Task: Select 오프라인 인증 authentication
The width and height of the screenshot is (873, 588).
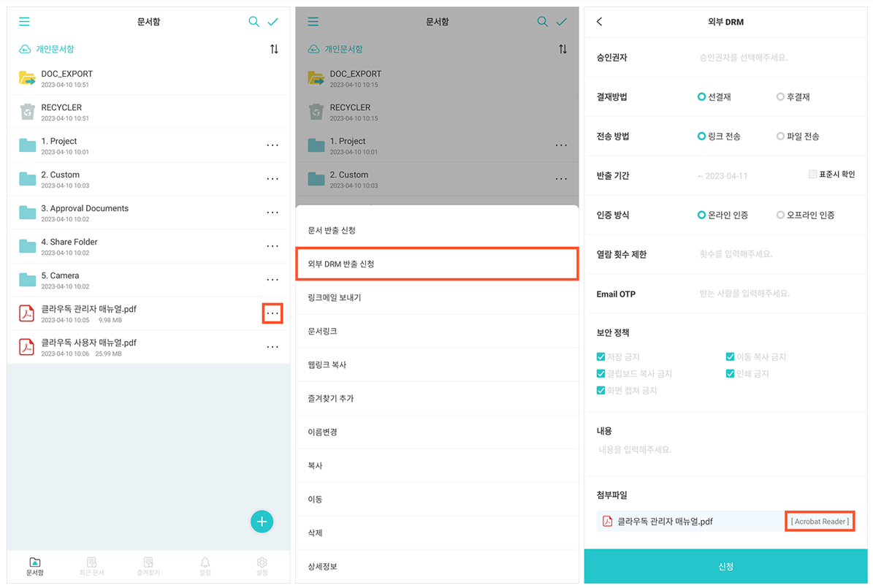Action: pyautogui.click(x=780, y=215)
